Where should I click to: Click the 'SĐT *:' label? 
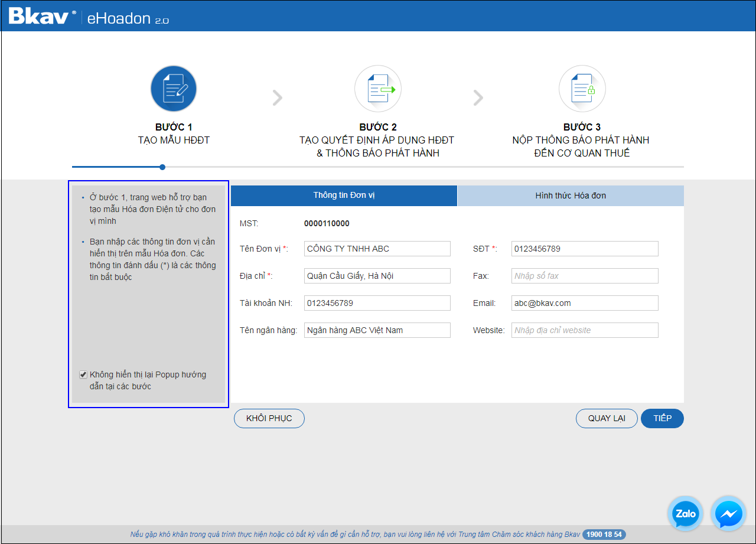pyautogui.click(x=485, y=249)
